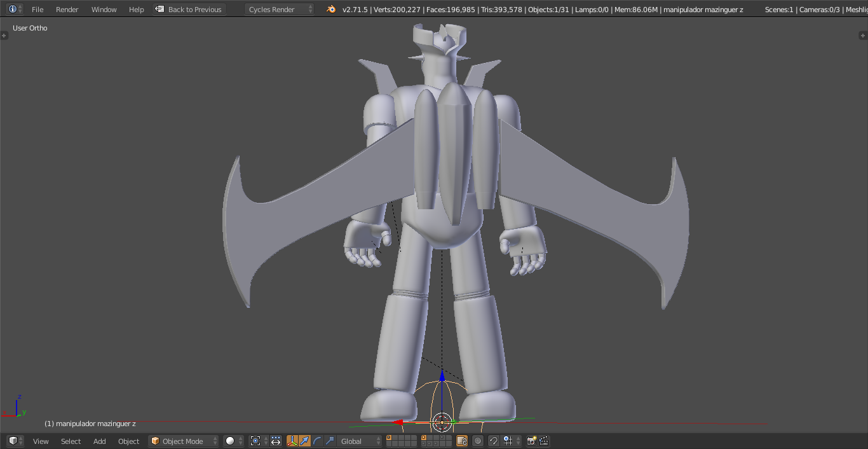
Task: Toggle the 3D manipulator widget
Action: click(292, 441)
